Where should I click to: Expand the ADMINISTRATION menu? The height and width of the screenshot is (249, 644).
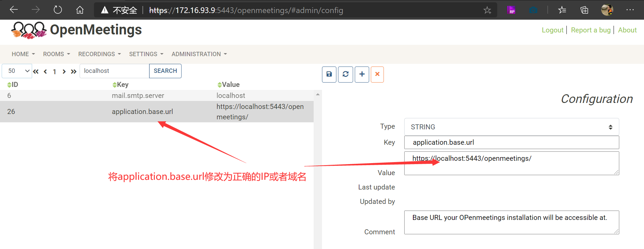[199, 54]
